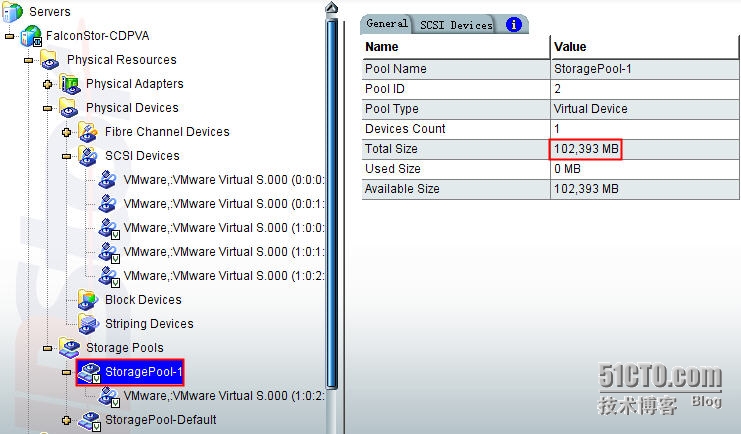741x434 pixels.
Task: Click the VMware Virtual S.000 (1:0:1 device icon
Action: click(x=109, y=252)
